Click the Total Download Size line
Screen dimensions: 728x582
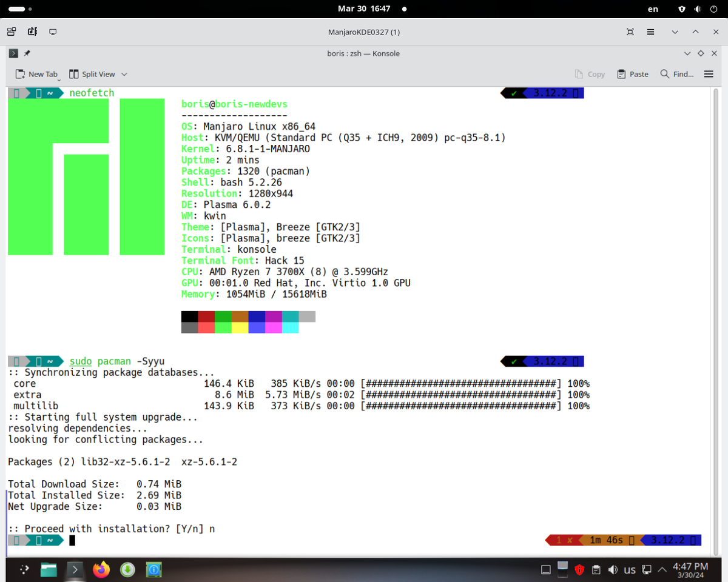tap(95, 484)
